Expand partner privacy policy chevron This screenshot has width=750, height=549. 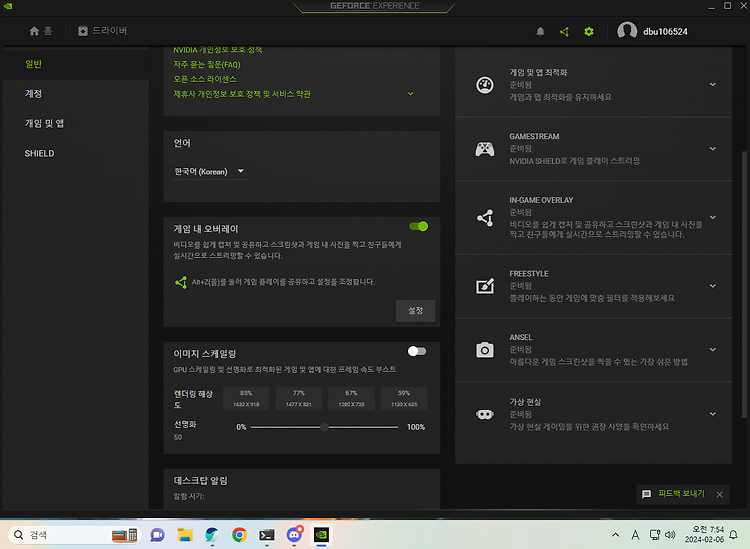(x=410, y=94)
